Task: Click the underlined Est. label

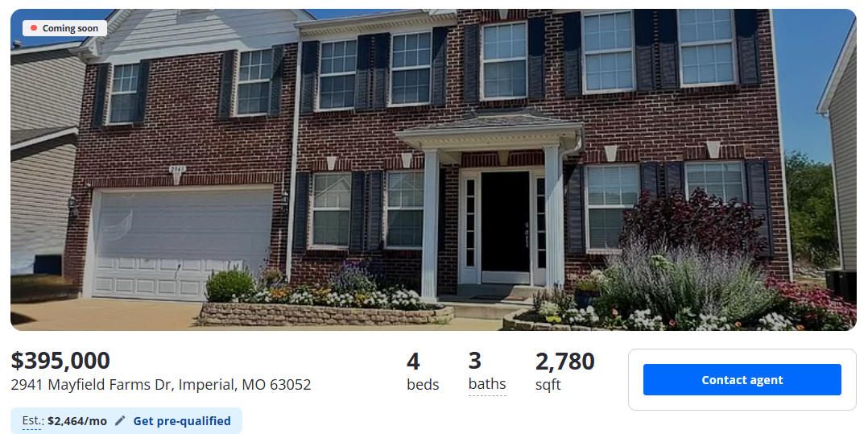Action: (32, 420)
